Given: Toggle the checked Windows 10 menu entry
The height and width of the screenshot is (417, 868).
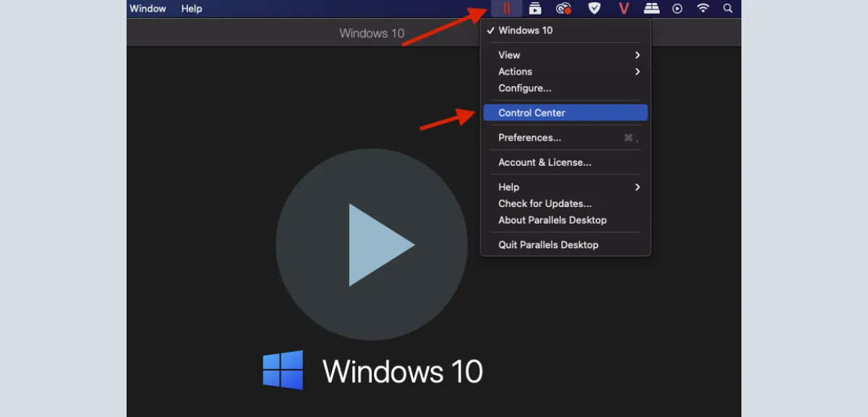Looking at the screenshot, I should point(525,30).
